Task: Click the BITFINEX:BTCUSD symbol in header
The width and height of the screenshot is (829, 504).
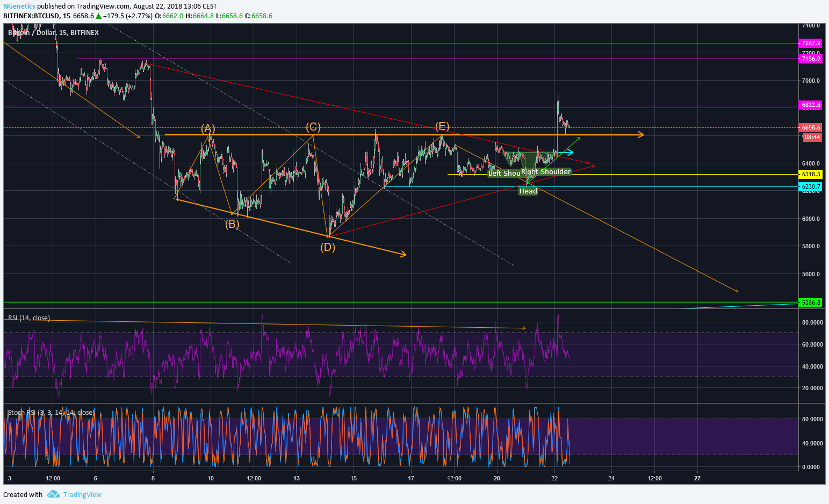Action: click(31, 16)
